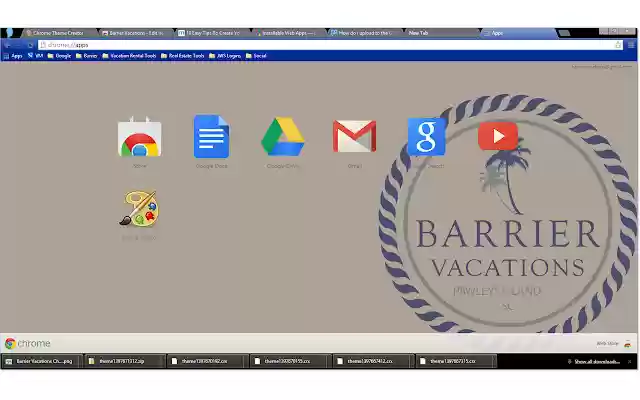Switch to the New Tab tab

[x=441, y=33]
